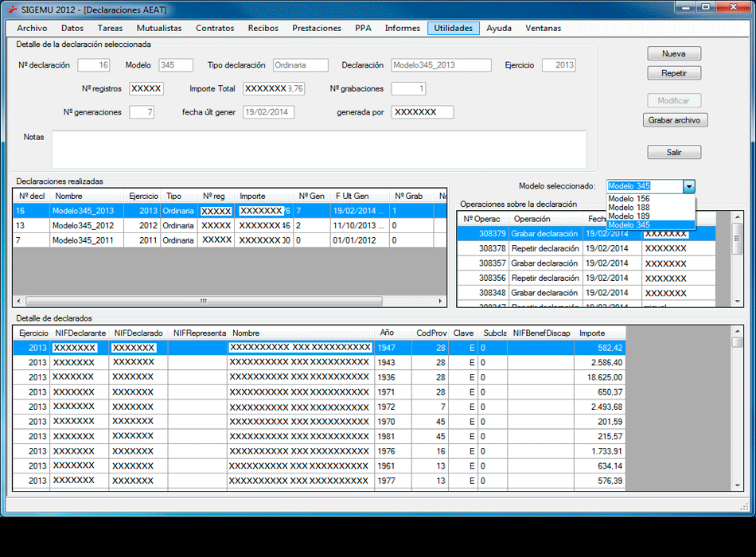
Task: Collapse the Modelo seleccionado dropdown arrow
Action: click(x=689, y=186)
